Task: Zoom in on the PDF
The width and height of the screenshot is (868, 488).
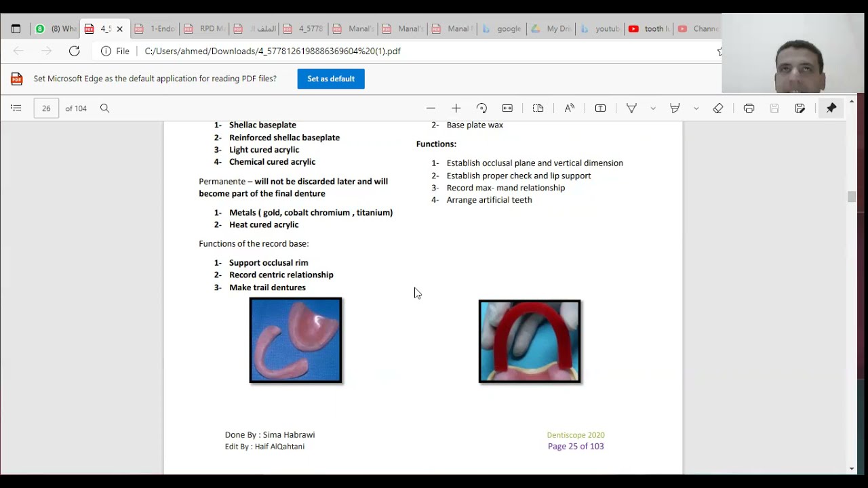Action: [456, 108]
